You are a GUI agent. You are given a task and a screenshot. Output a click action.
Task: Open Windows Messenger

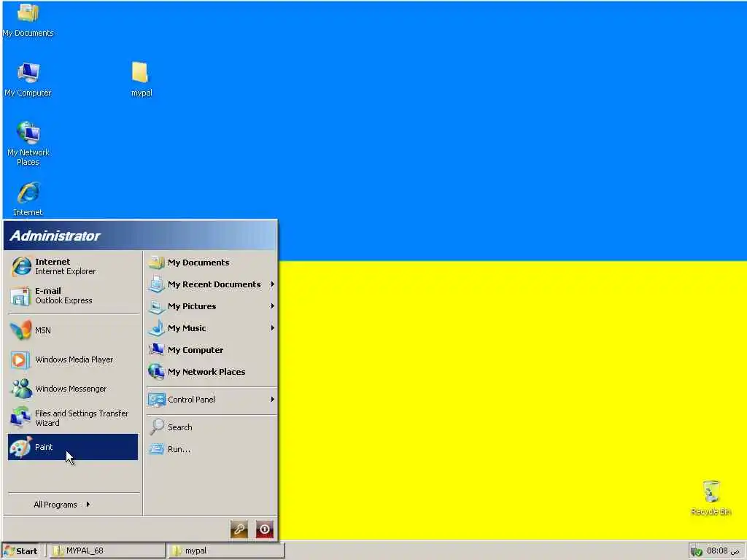pos(73,389)
